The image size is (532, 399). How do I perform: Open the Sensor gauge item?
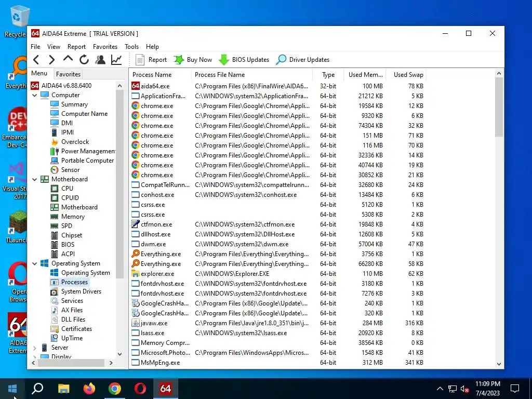click(65, 170)
